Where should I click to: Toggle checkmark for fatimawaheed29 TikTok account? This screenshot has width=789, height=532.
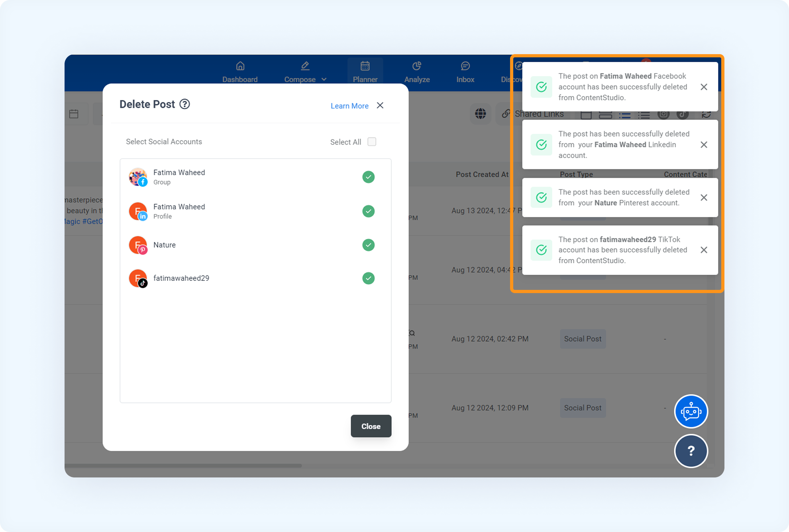369,278
